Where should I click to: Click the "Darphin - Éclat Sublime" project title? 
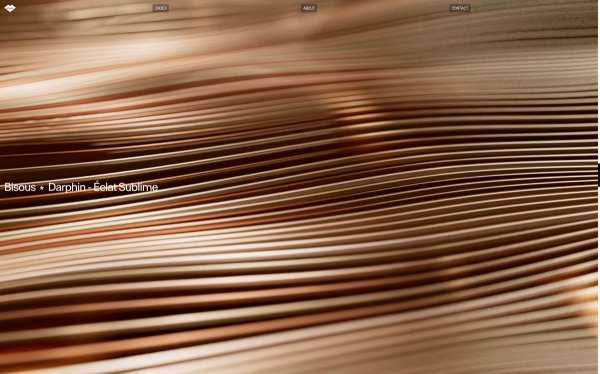coord(103,187)
